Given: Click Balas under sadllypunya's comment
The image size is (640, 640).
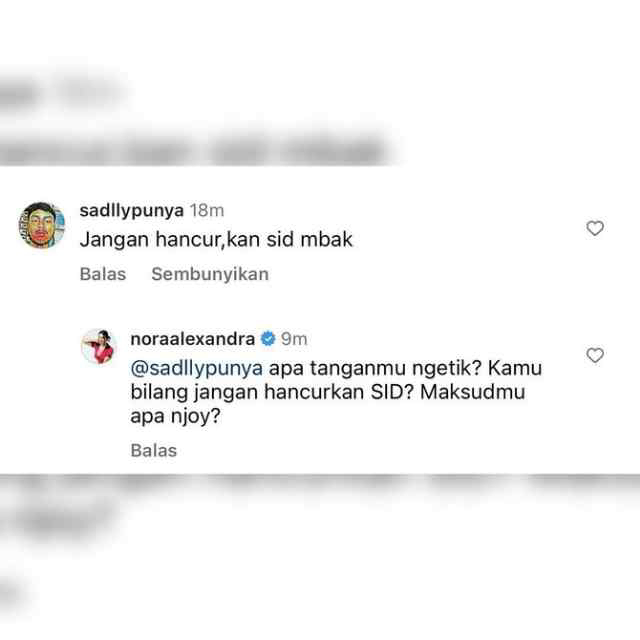Looking at the screenshot, I should coord(103,274).
